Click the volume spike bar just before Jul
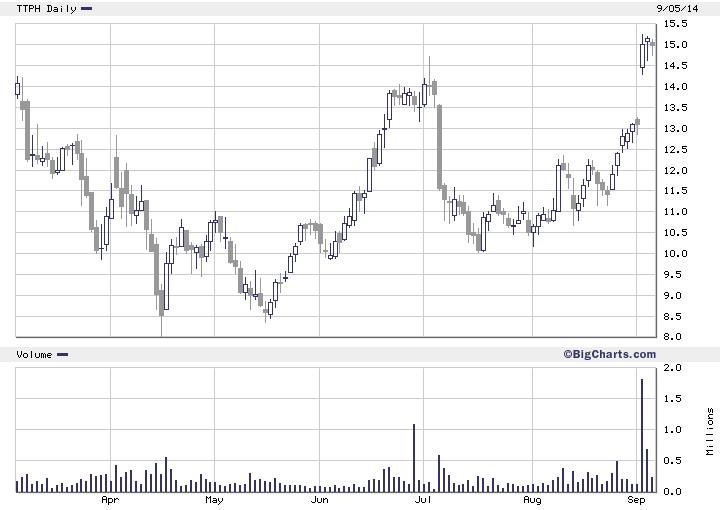Screen dimensions: 720x510 (x=414, y=458)
